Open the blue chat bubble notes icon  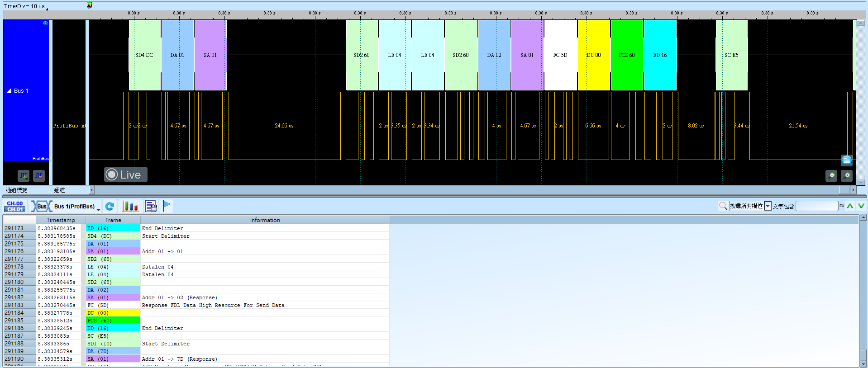tap(847, 160)
